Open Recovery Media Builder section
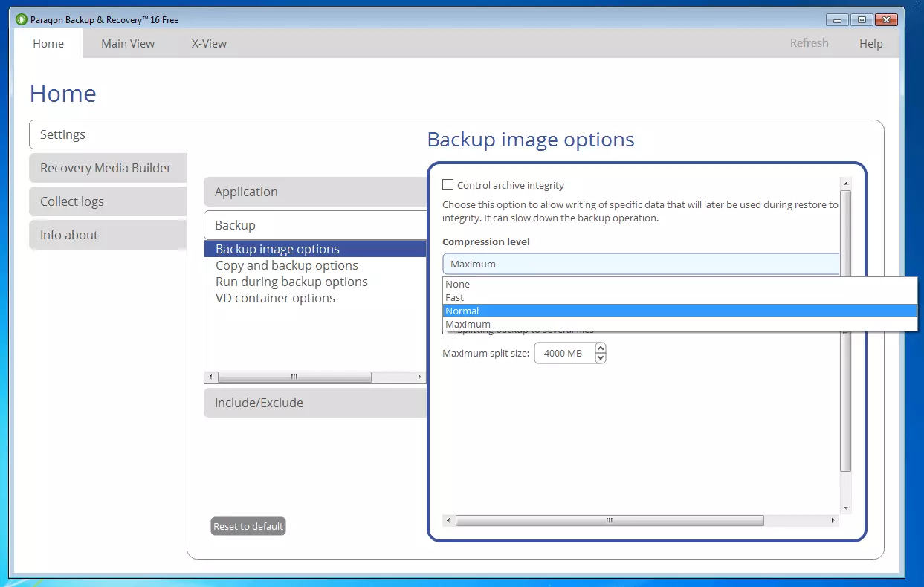The height and width of the screenshot is (587, 924). coord(106,168)
